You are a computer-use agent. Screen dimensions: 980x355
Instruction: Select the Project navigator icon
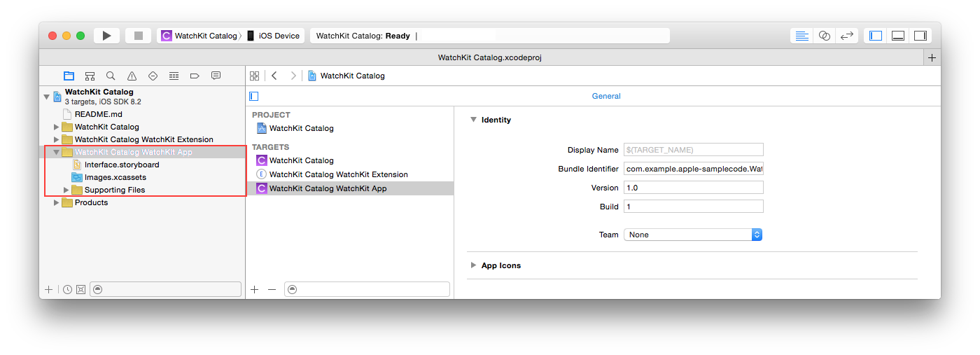click(x=69, y=76)
